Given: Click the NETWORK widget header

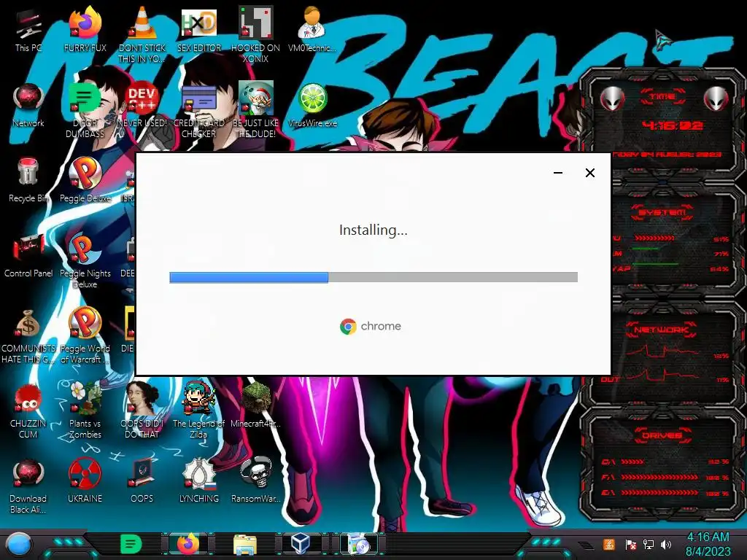Looking at the screenshot, I should click(661, 330).
